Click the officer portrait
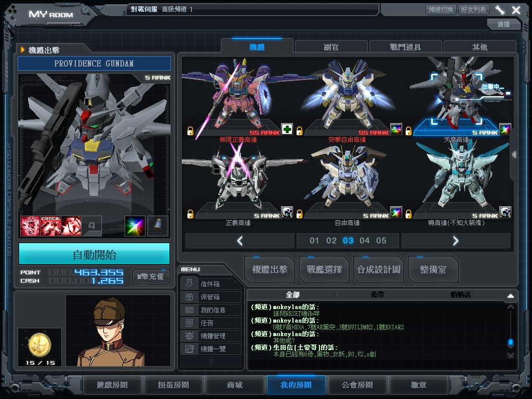Image resolution: width=532 pixels, height=399 pixels. [x=118, y=331]
